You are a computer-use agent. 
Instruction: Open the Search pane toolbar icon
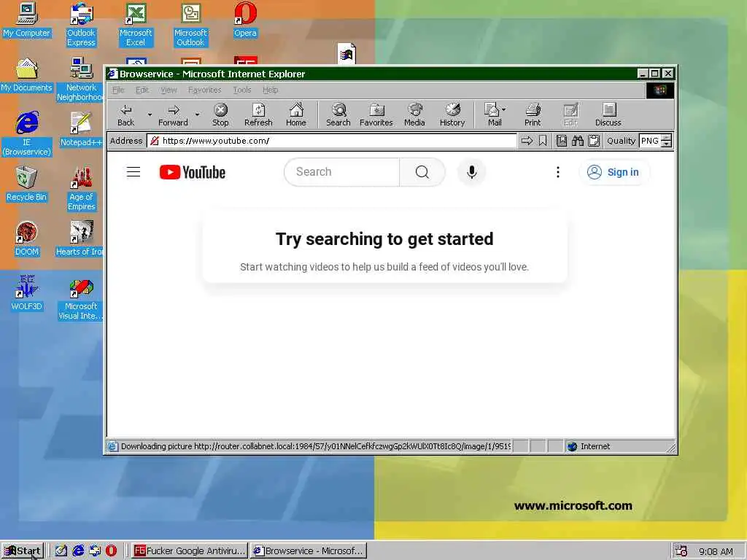(x=338, y=114)
